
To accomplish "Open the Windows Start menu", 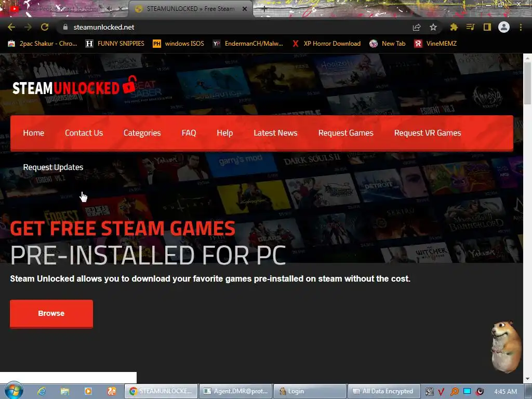I will click(14, 391).
